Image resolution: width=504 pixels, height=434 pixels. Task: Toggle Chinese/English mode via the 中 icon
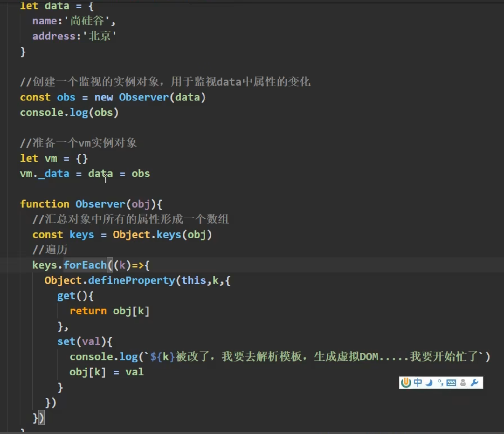418,382
